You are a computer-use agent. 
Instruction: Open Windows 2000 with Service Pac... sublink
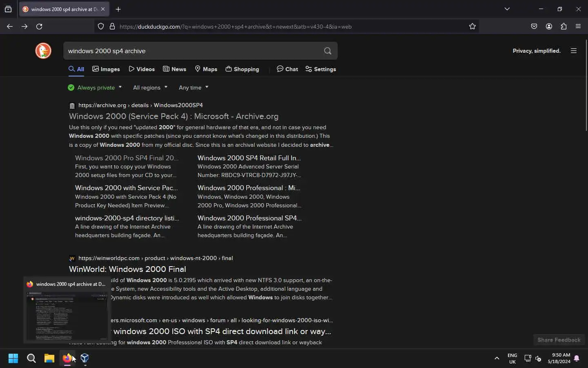pyautogui.click(x=127, y=188)
